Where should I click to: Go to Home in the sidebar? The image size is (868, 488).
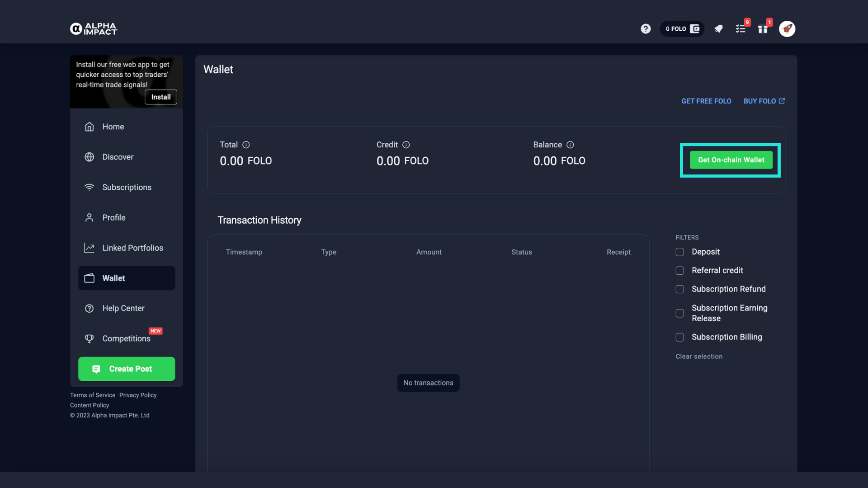(127, 127)
